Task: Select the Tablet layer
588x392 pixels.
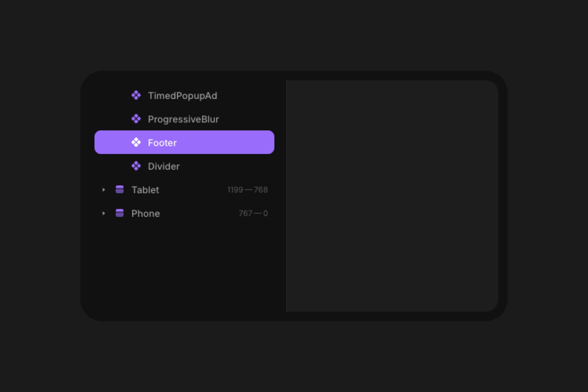Action: coord(145,190)
